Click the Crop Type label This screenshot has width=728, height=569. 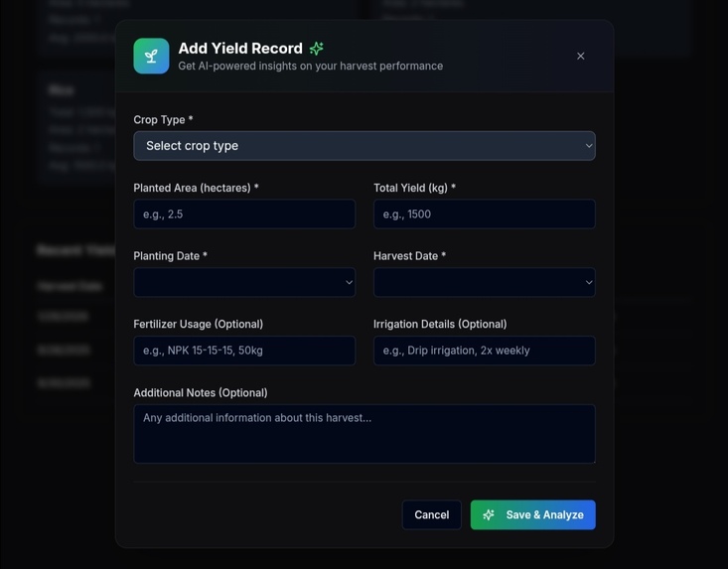[163, 120]
